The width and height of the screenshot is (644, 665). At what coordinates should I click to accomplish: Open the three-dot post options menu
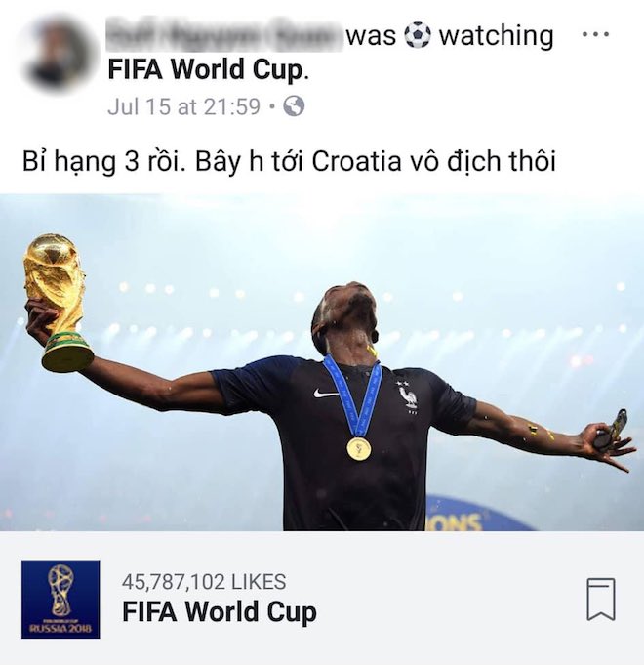(595, 34)
